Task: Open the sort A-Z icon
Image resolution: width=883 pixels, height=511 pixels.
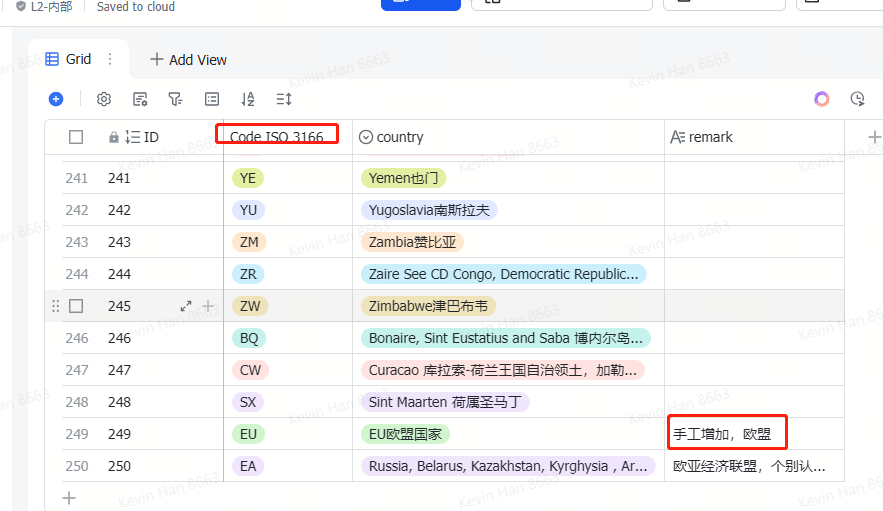Action: (x=248, y=99)
